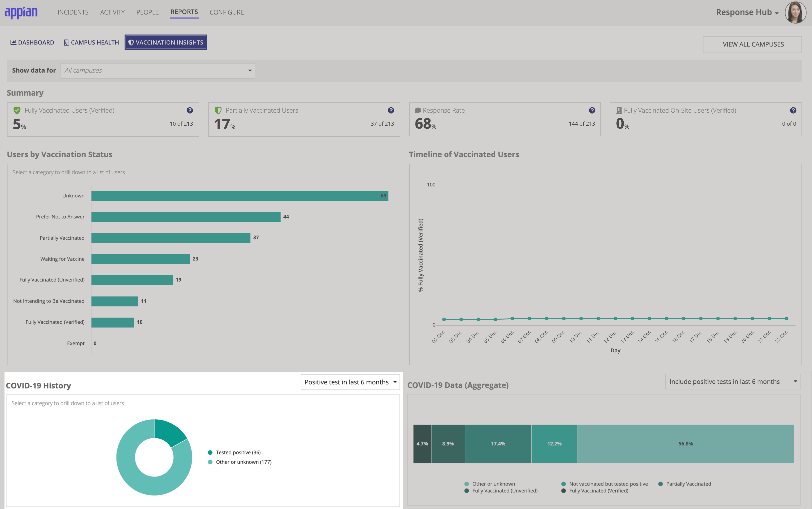Open the People section
Image resolution: width=812 pixels, height=509 pixels.
[147, 12]
